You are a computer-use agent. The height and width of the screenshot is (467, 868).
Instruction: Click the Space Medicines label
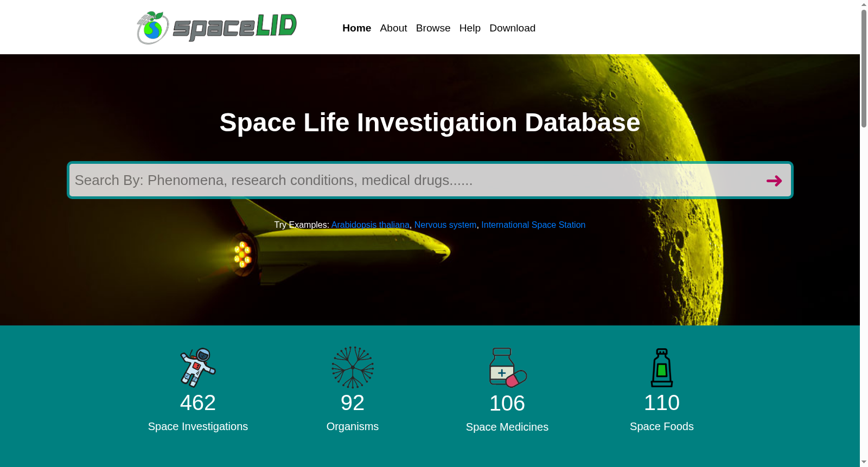pyautogui.click(x=507, y=427)
